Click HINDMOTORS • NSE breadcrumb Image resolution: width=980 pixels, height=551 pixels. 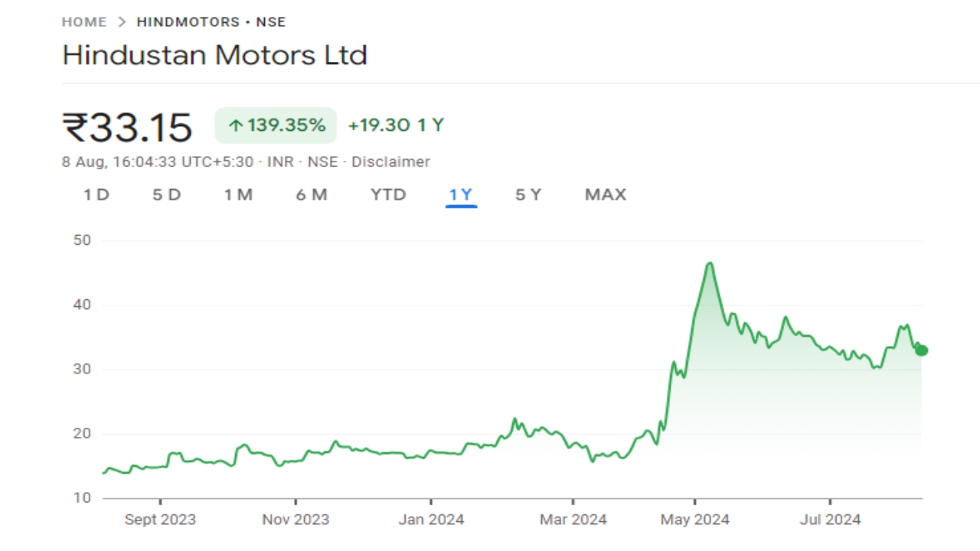click(211, 22)
